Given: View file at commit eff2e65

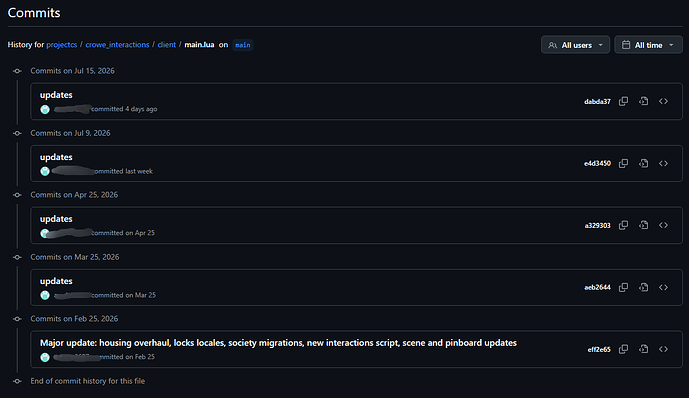Looking at the screenshot, I should [x=644, y=349].
